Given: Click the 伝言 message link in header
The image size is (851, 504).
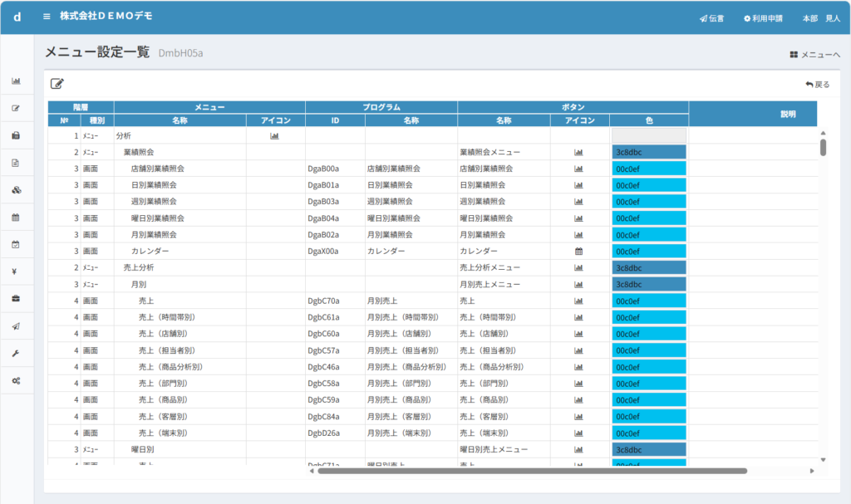Looking at the screenshot, I should click(x=711, y=18).
